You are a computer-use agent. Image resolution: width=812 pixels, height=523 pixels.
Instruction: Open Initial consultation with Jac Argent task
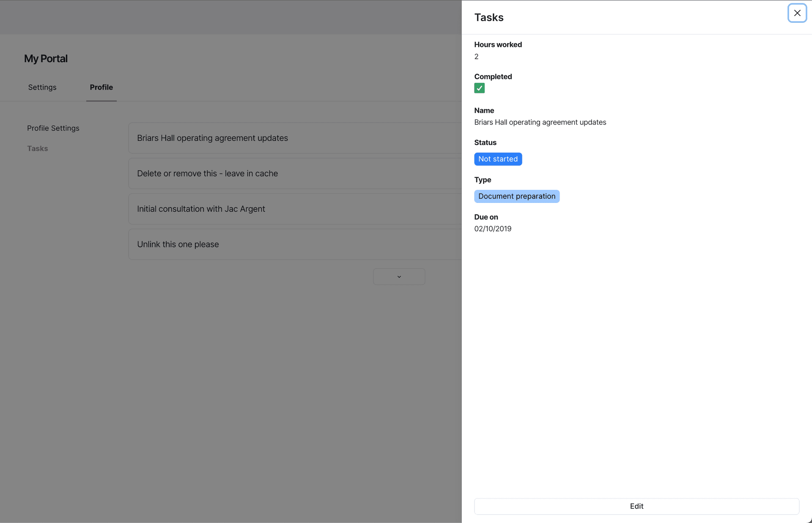click(x=295, y=209)
